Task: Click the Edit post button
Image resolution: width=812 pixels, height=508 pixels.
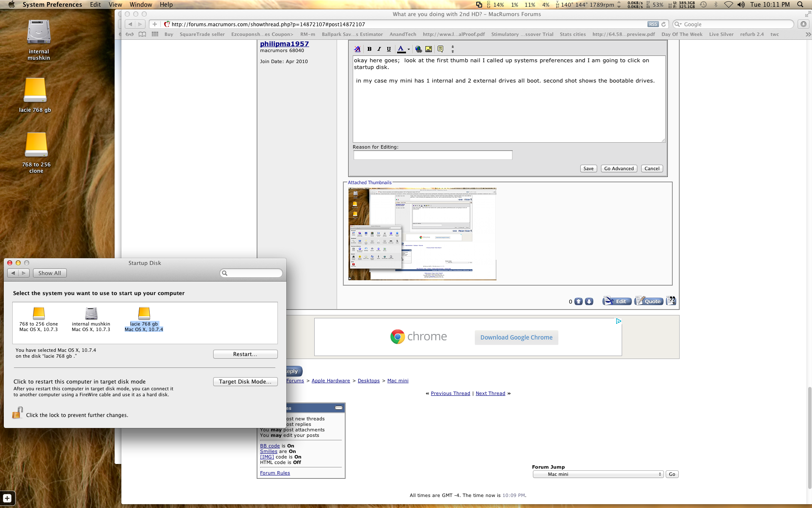Action: [617, 301]
